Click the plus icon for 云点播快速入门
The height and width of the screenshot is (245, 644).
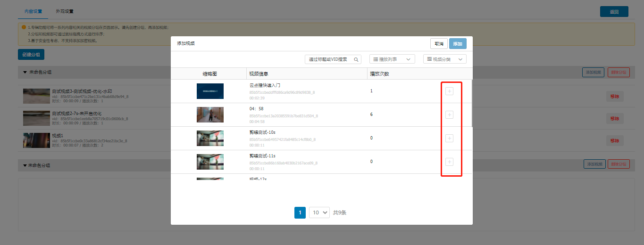[449, 91]
